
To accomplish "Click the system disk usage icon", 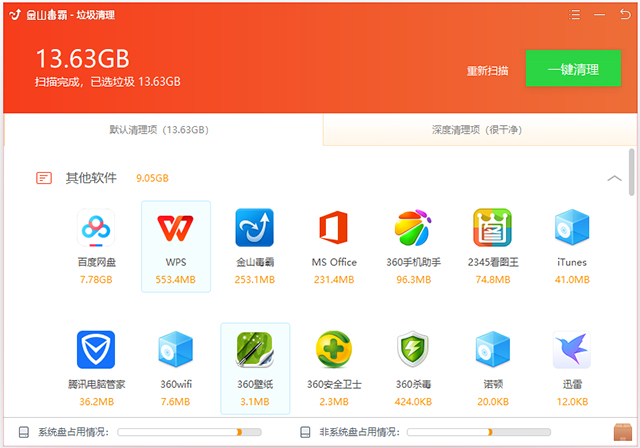I will 24,432.
